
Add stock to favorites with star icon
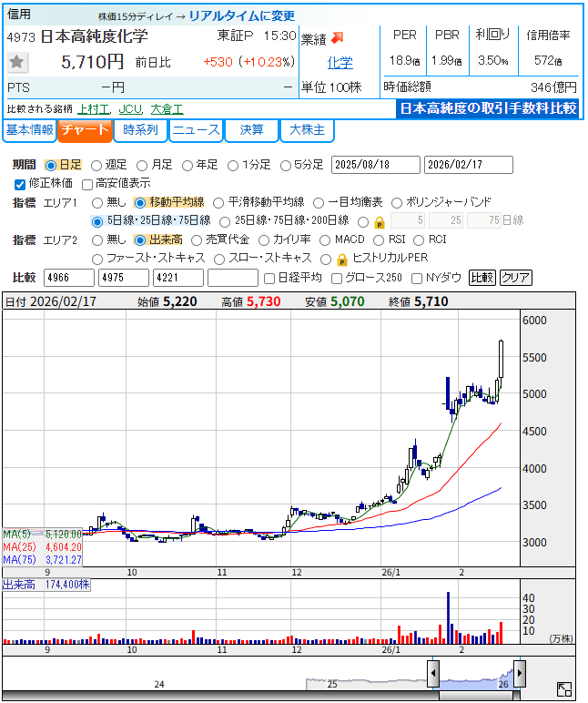coord(17,62)
